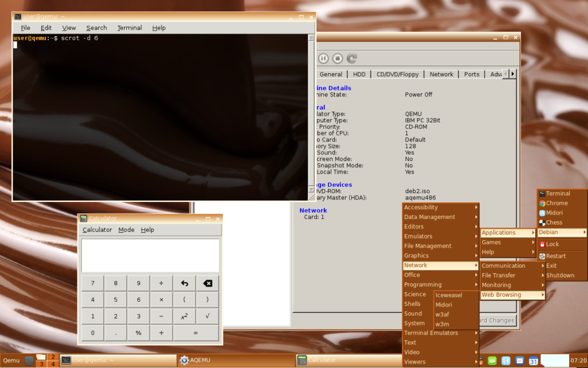The height and width of the screenshot is (368, 588).
Task: Click the pause button in AQEMU toolbar
Action: tap(323, 58)
